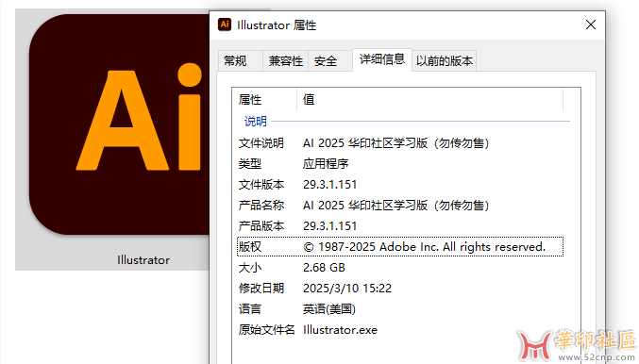Screen dimensions: 639x364
Task: Select the 详细信息 tab
Action: [x=382, y=59]
